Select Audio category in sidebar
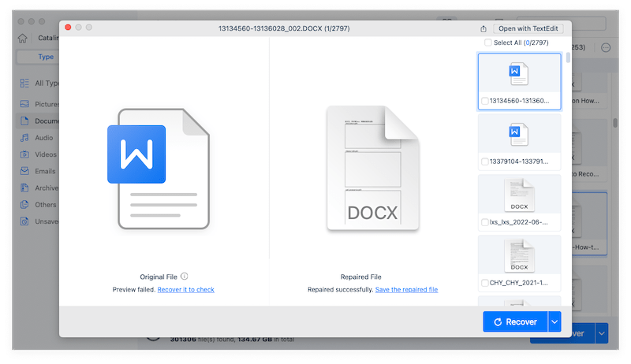The height and width of the screenshot is (364, 631). [x=37, y=138]
